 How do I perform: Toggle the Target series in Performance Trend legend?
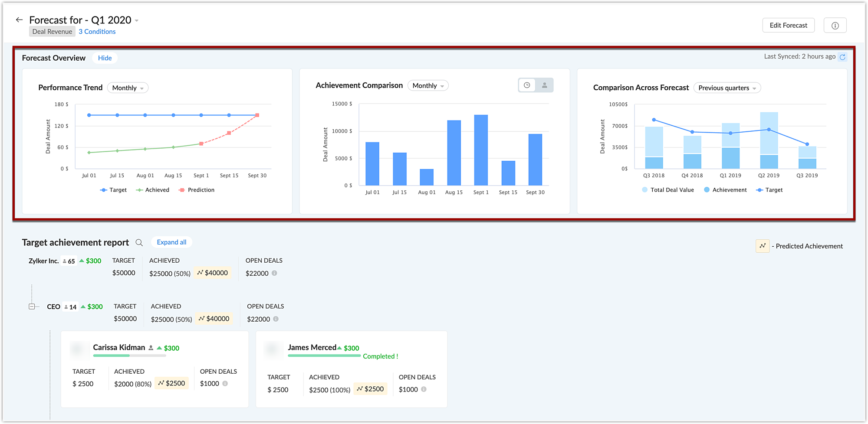[x=113, y=189]
